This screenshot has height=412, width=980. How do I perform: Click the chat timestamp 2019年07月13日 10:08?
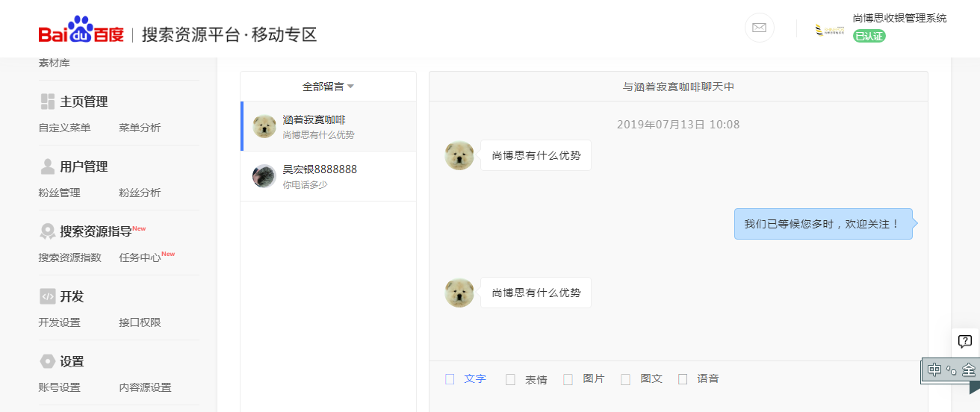coord(678,125)
